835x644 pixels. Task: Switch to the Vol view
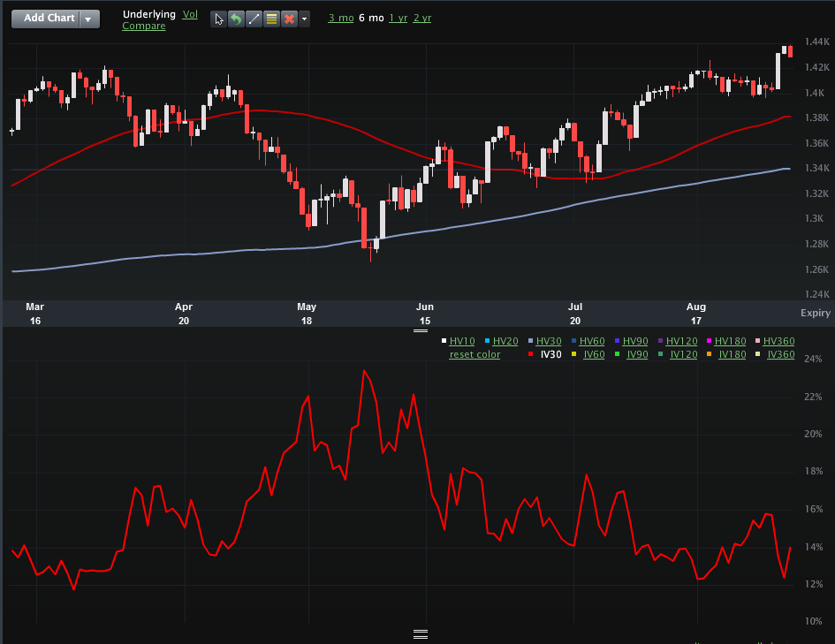[190, 14]
